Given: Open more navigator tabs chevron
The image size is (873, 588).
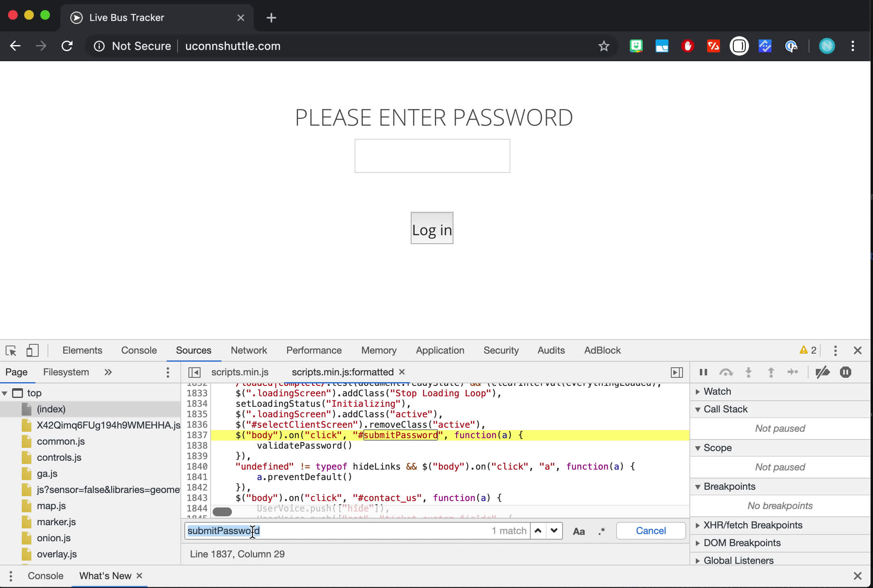Looking at the screenshot, I should pyautogui.click(x=108, y=372).
